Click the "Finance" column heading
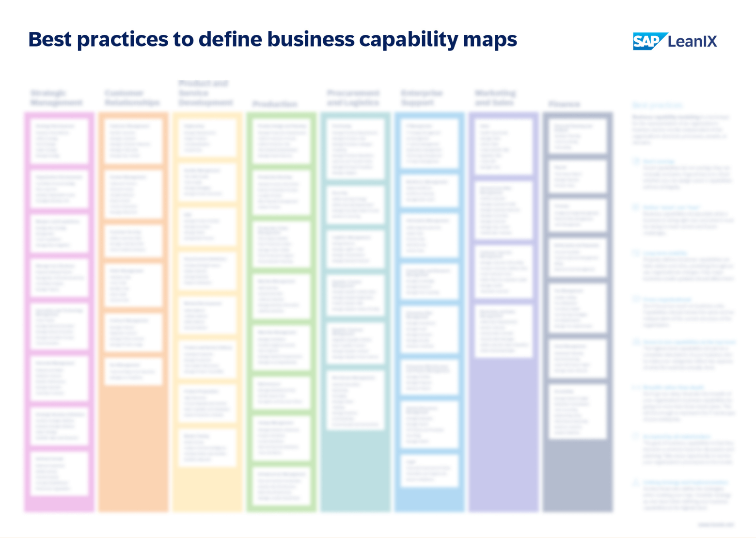Image resolution: width=756 pixels, height=538 pixels. click(564, 104)
